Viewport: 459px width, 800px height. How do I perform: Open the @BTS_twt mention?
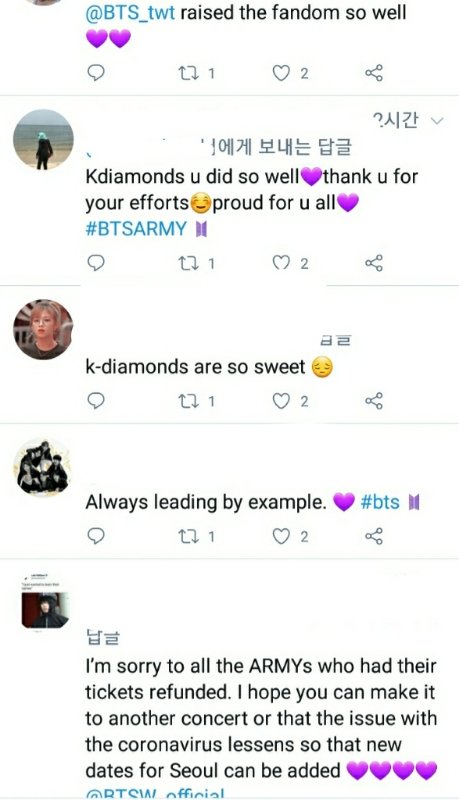(130, 12)
